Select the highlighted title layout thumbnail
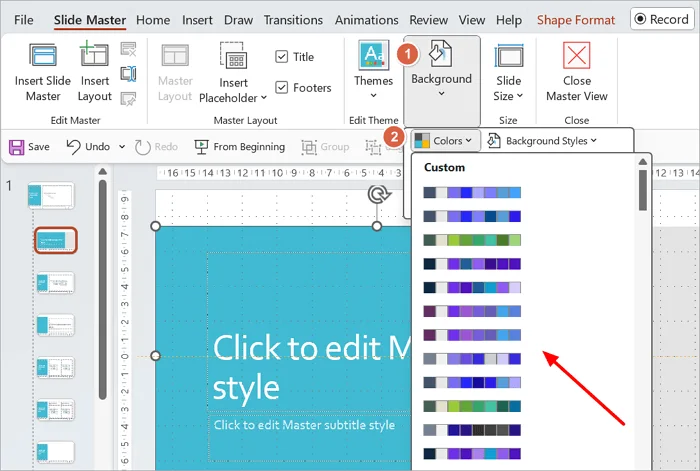The width and height of the screenshot is (700, 471). point(56,240)
